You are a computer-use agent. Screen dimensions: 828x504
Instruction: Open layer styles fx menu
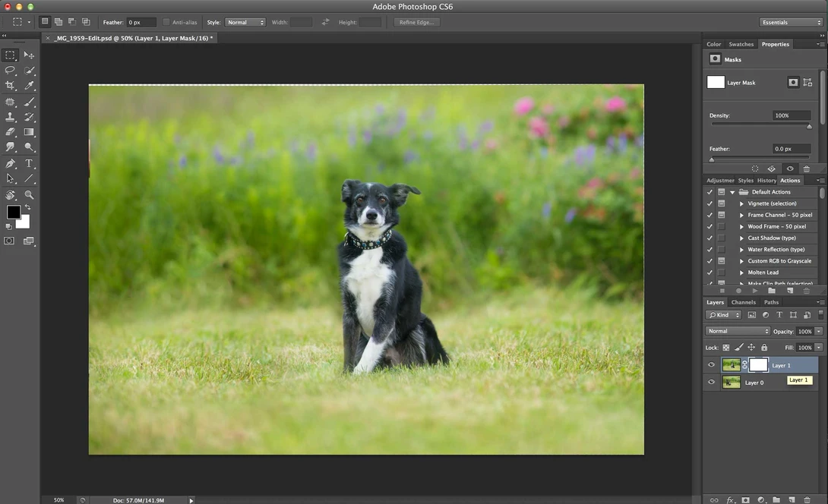coord(730,499)
